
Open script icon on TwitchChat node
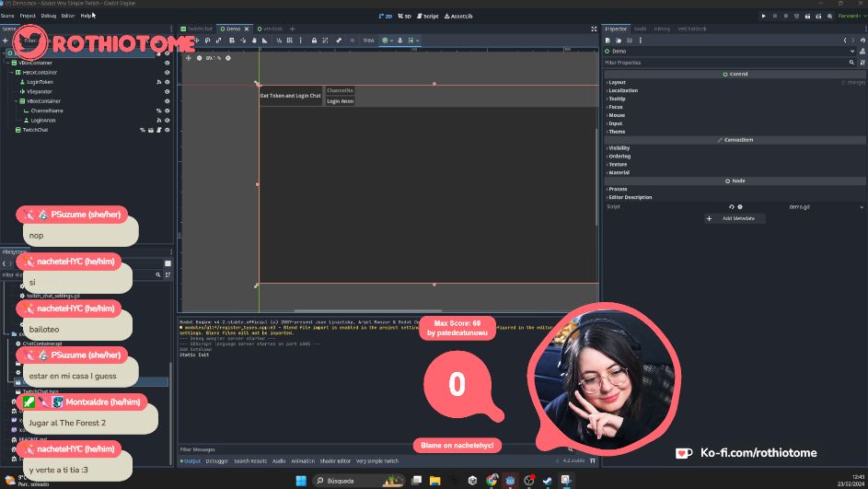pyautogui.click(x=159, y=130)
